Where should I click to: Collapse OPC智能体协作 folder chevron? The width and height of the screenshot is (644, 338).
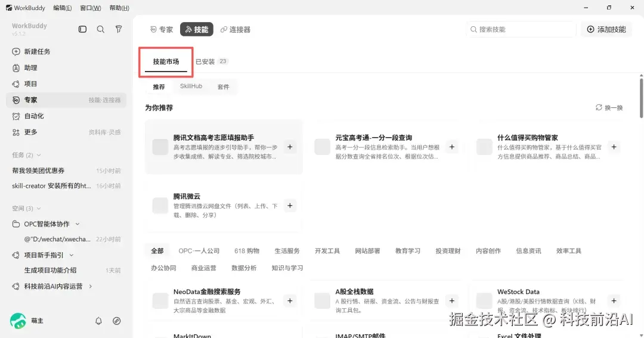pyautogui.click(x=77, y=224)
